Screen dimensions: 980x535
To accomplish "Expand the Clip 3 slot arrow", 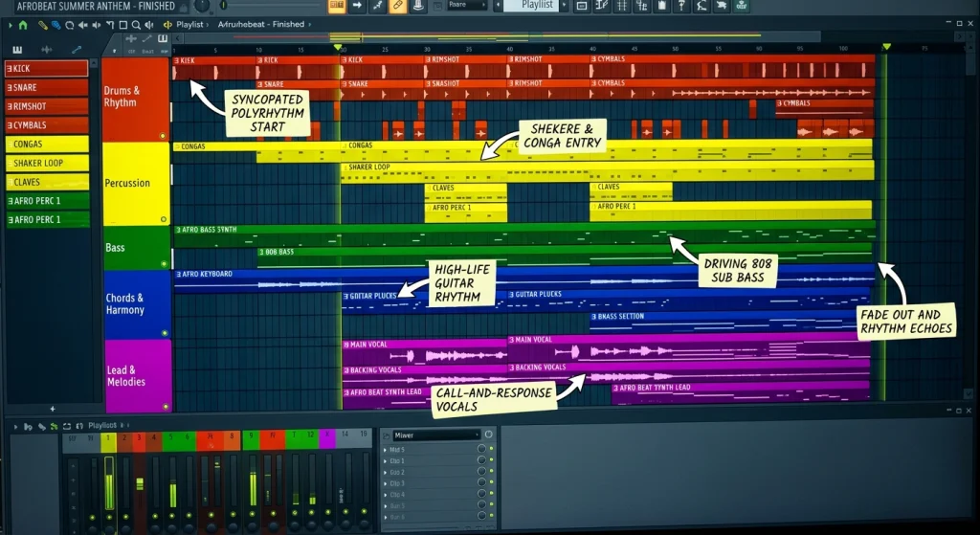I will point(385,483).
